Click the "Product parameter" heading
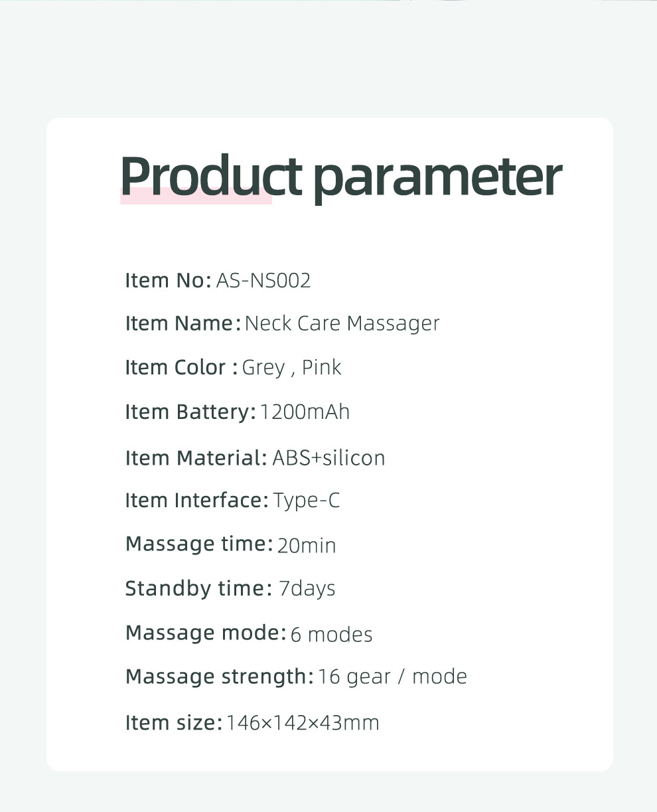The height and width of the screenshot is (812, 657). (x=340, y=176)
